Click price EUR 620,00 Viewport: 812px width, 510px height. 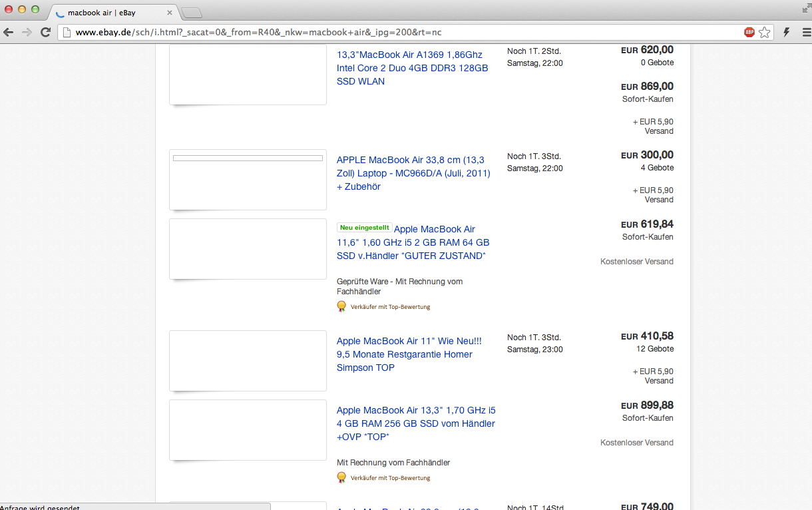647,50
